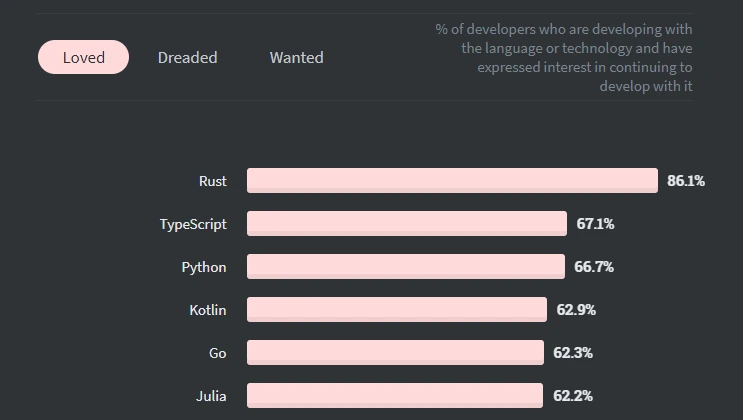This screenshot has width=743, height=420.
Task: Click the 66.7% percentage value
Action: click(x=594, y=267)
